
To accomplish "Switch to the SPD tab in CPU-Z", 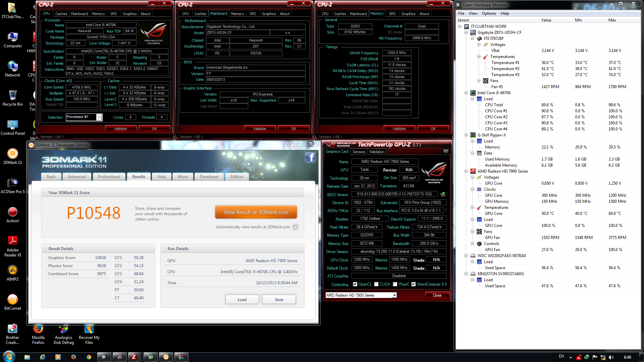I will tap(113, 14).
